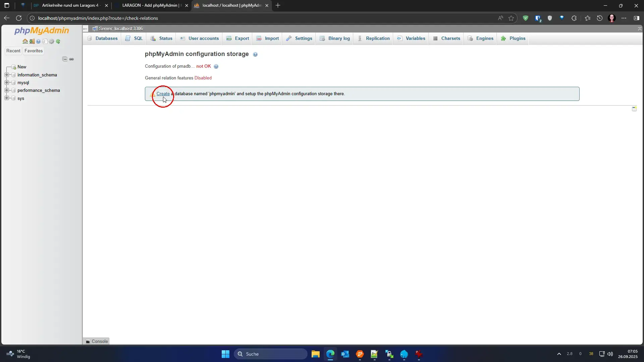
Task: Click New database in tree
Action: [22, 67]
